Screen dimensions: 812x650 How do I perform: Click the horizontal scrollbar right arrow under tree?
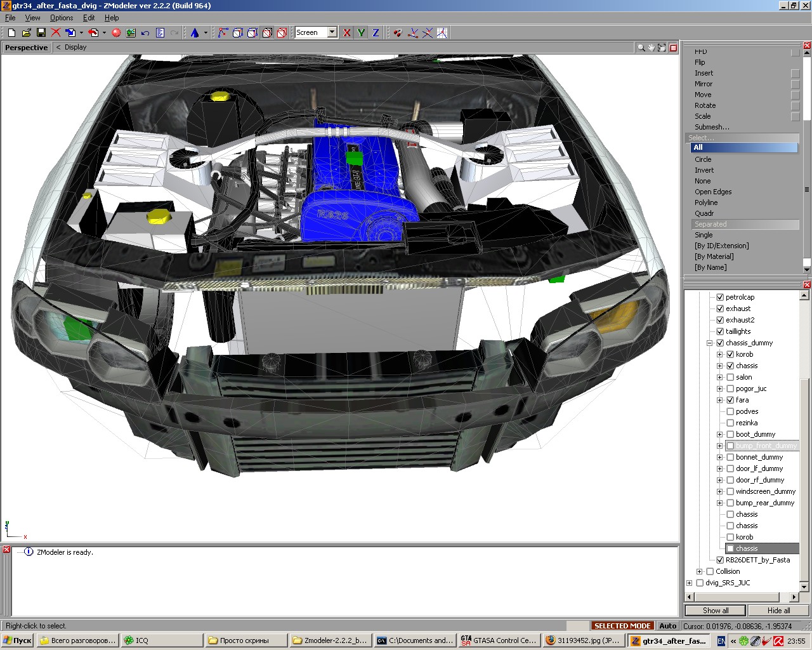(794, 597)
